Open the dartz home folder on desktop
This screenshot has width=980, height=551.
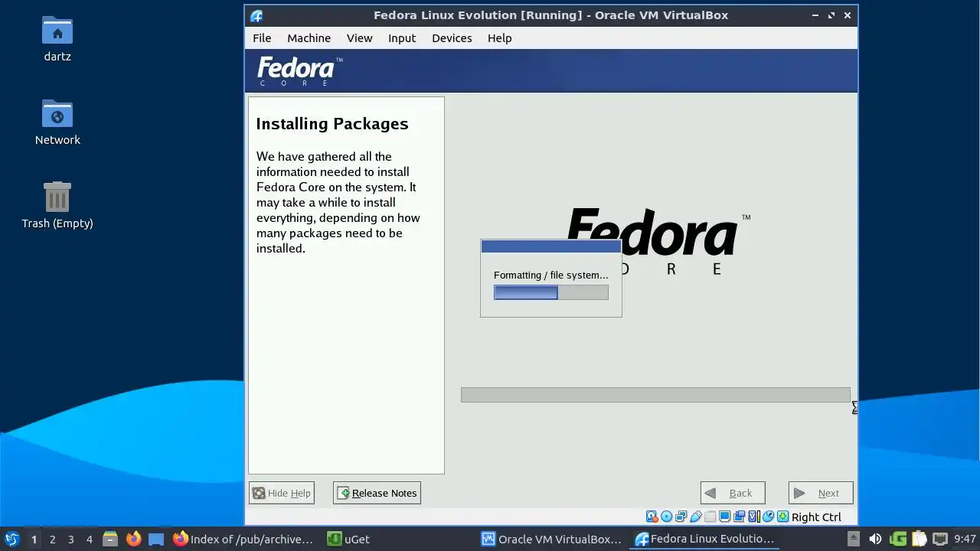pyautogui.click(x=57, y=39)
